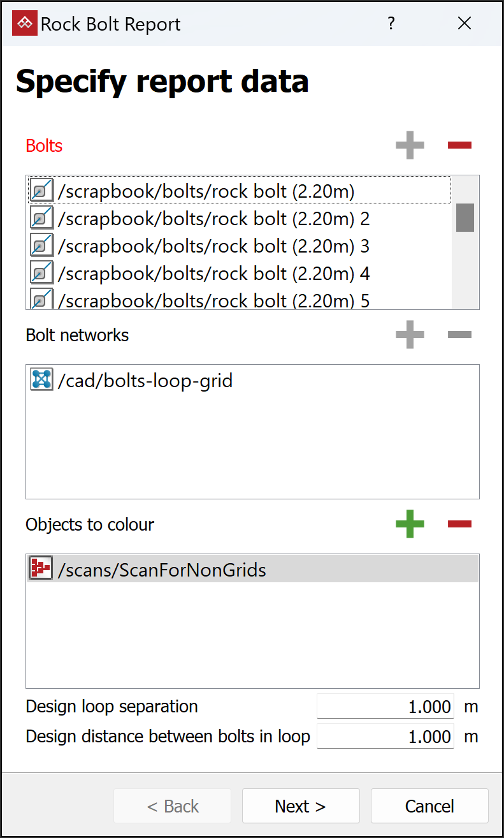Cancel the Rock Bolt Report dialog
The width and height of the screenshot is (504, 838).
(x=429, y=806)
